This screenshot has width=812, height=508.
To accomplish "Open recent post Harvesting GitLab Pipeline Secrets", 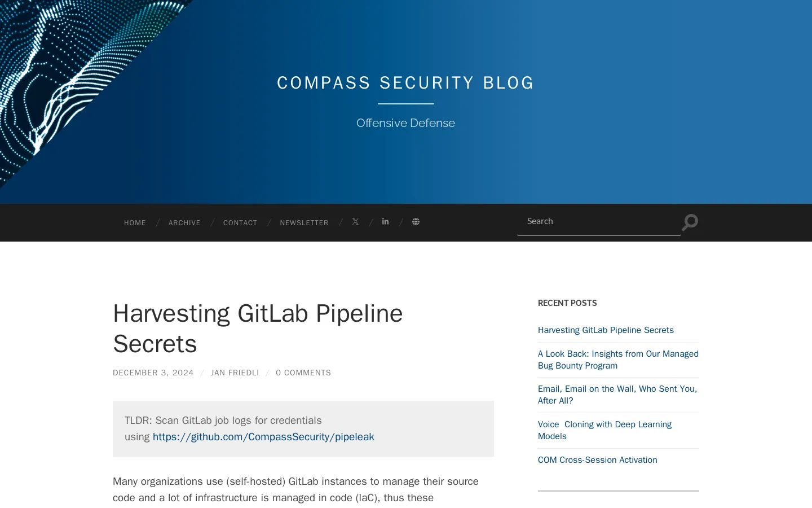I will point(606,330).
